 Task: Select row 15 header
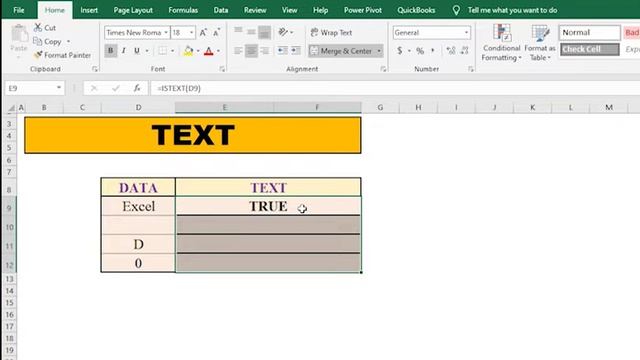tap(9, 303)
